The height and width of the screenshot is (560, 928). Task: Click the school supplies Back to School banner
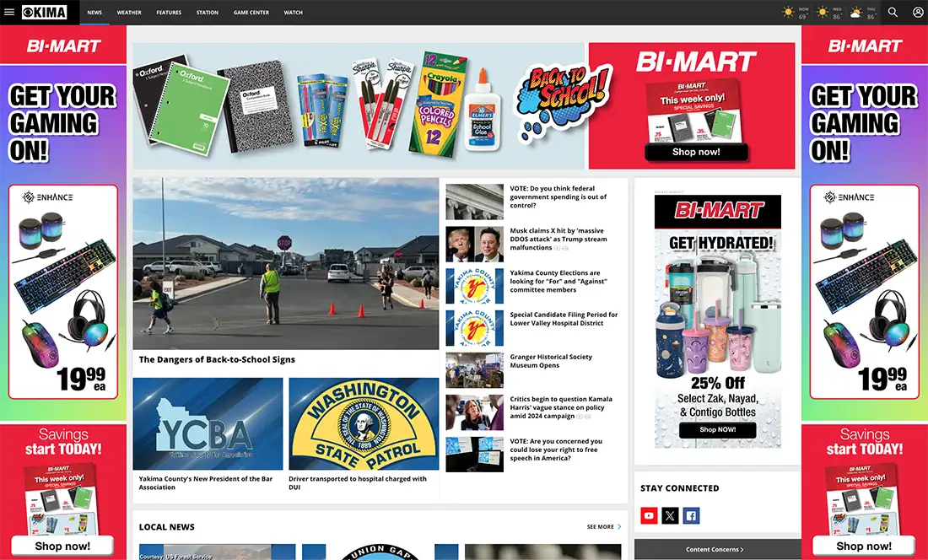359,106
